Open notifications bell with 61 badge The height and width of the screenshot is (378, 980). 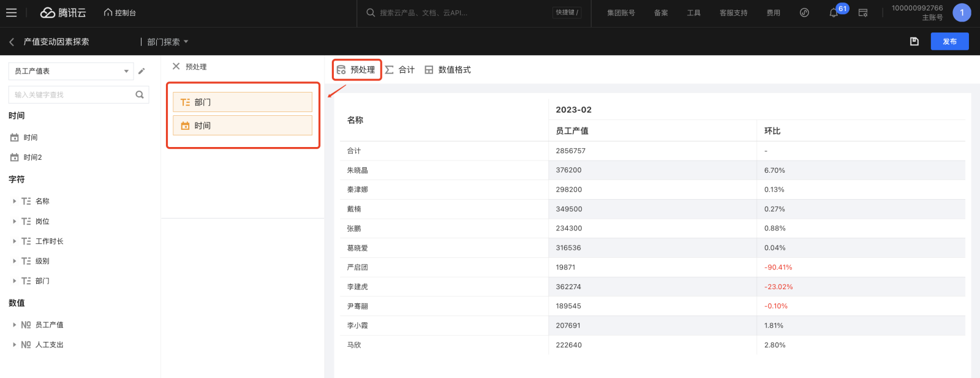coord(834,12)
